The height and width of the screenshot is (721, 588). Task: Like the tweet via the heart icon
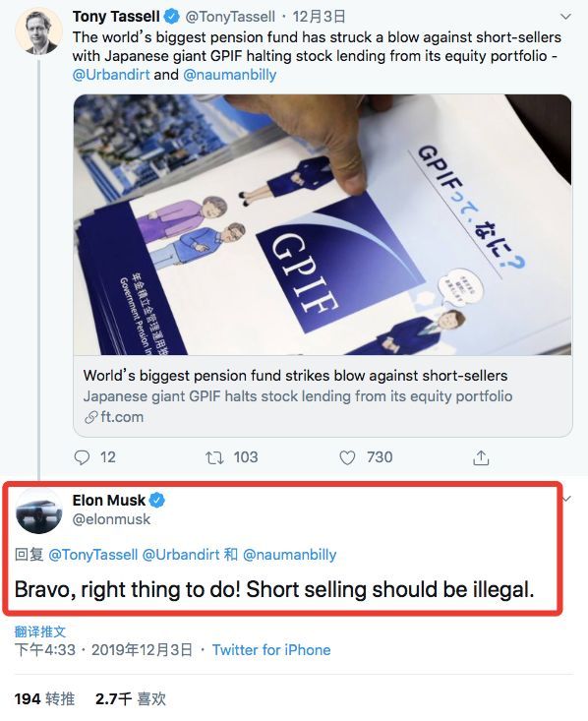[x=347, y=457]
